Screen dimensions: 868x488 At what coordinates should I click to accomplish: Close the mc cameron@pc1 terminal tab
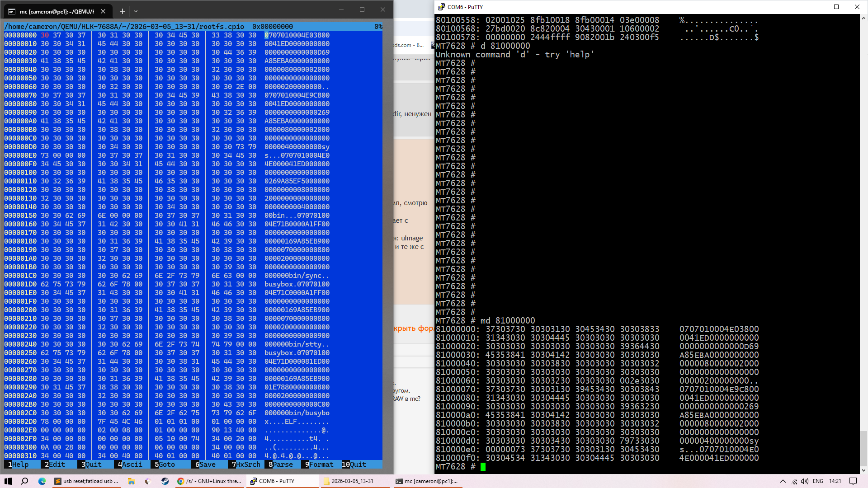(103, 11)
